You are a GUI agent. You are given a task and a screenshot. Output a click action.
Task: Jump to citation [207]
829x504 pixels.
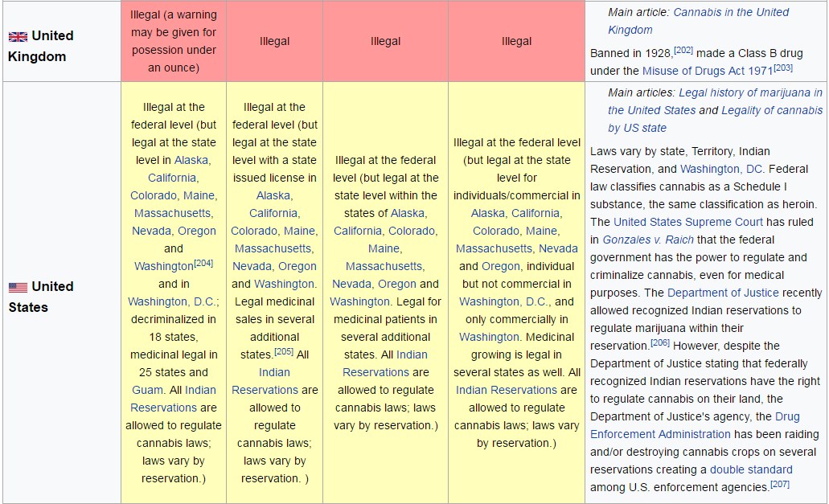[780, 484]
